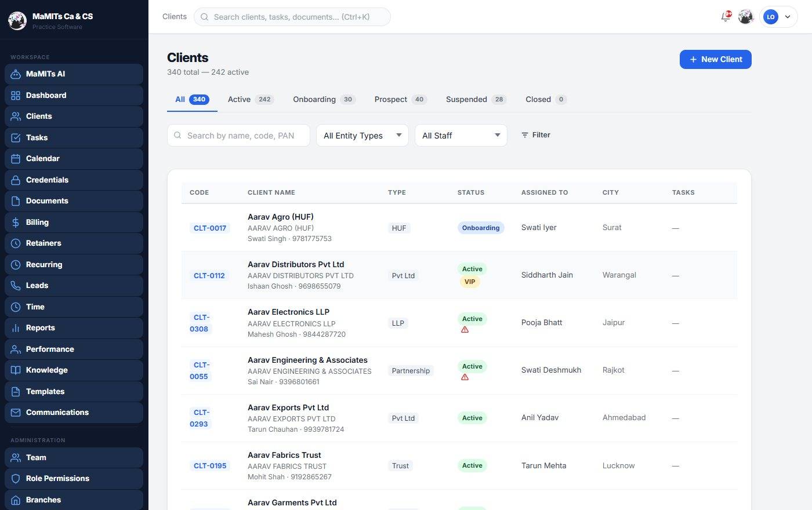This screenshot has width=812, height=510.
Task: Click the MaMITs Ca & CS logo
Action: coord(17,21)
